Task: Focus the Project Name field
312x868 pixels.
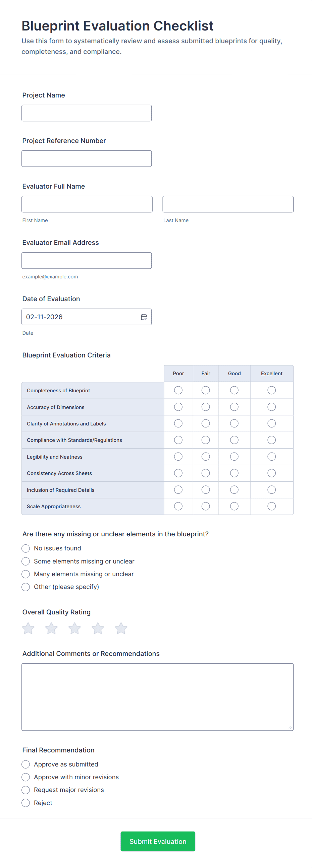Action: pos(86,113)
